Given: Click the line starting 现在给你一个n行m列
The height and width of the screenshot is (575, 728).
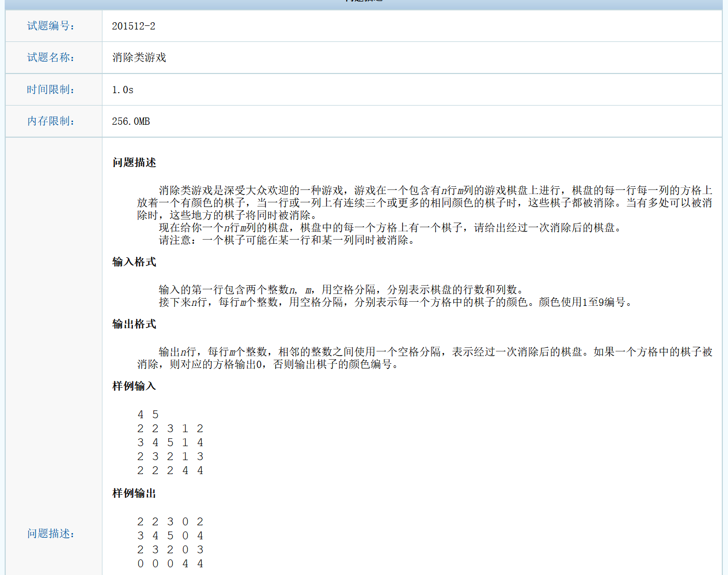Looking at the screenshot, I should click(x=391, y=228).
